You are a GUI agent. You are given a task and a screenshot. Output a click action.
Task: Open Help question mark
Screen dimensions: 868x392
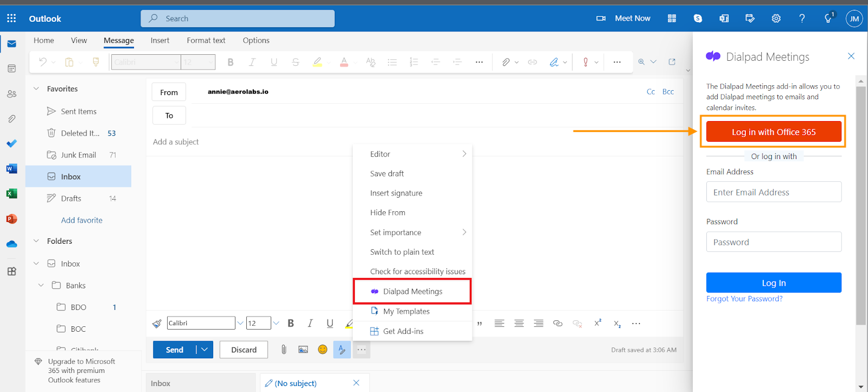click(x=802, y=18)
